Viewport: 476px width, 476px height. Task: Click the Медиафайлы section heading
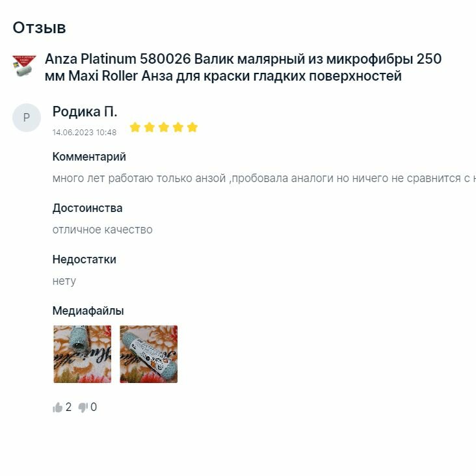click(88, 311)
